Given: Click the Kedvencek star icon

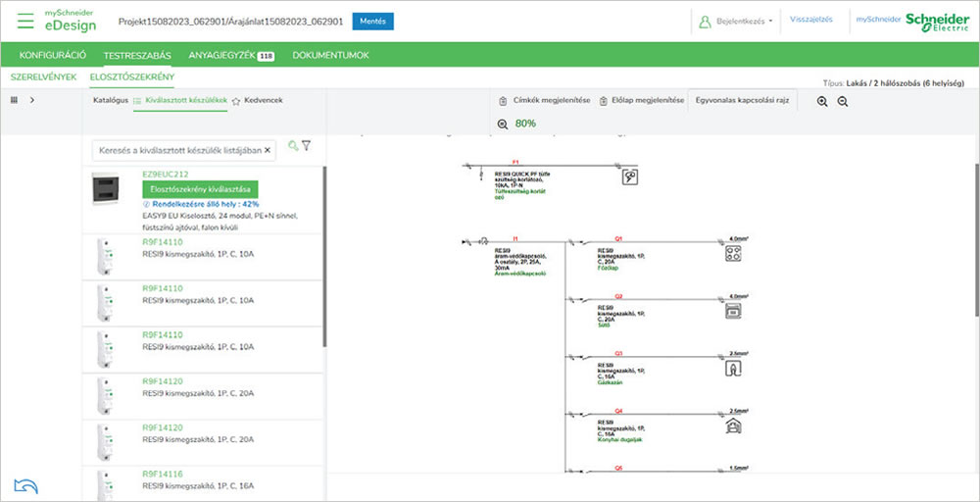Looking at the screenshot, I should 236,101.
